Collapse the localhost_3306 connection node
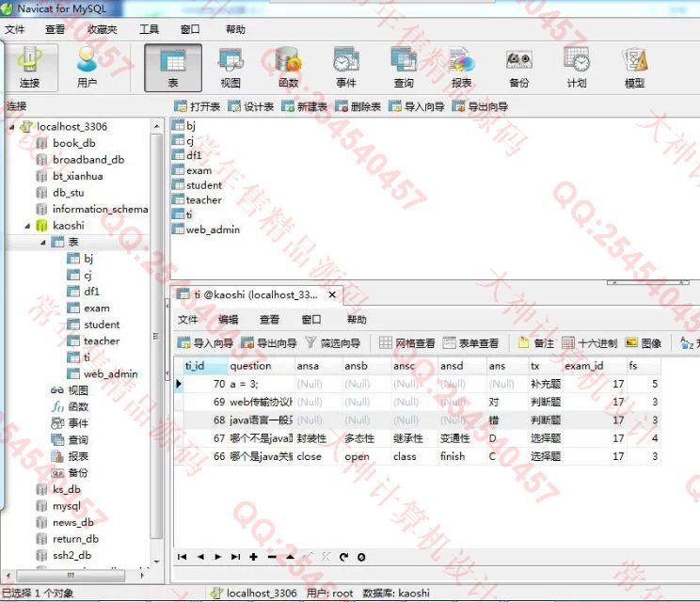This screenshot has height=602, width=700. [x=11, y=127]
